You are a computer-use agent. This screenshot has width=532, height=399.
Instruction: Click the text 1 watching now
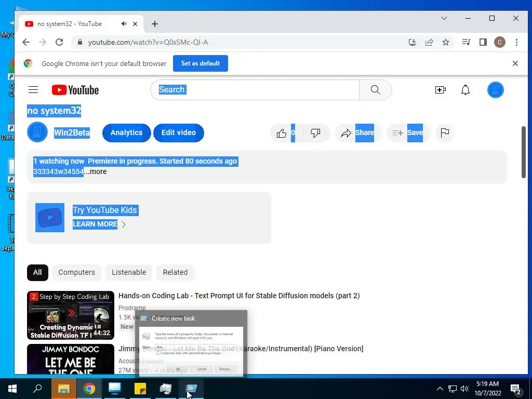tap(59, 161)
